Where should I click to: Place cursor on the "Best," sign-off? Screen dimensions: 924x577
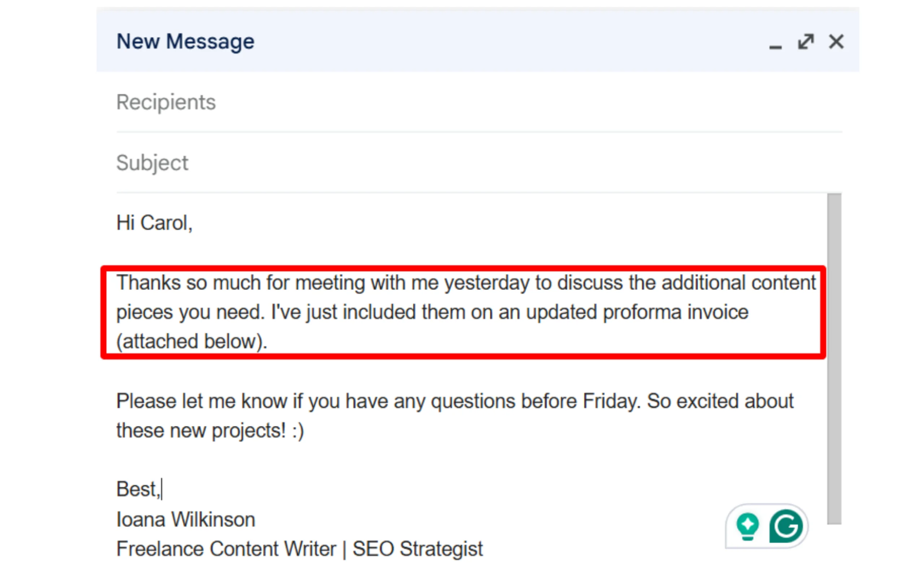[138, 489]
